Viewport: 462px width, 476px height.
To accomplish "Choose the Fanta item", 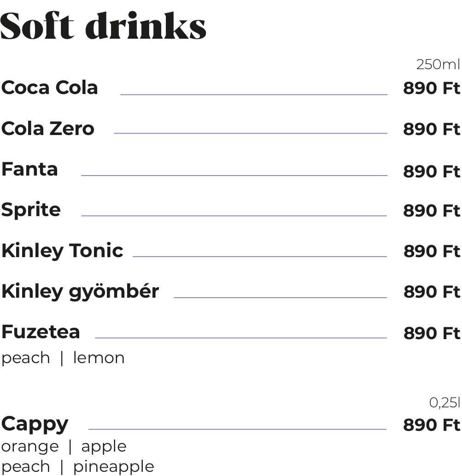I will 29,169.
